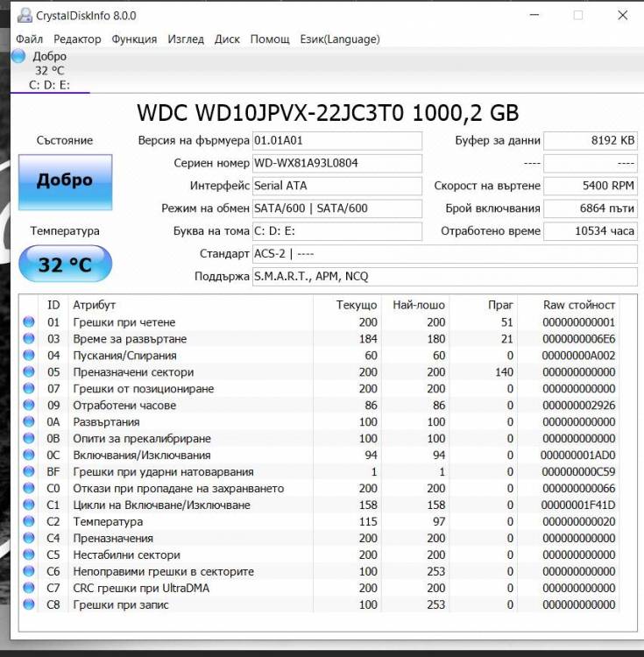Click the serial number field WD-WX81A93L0804

point(337,164)
